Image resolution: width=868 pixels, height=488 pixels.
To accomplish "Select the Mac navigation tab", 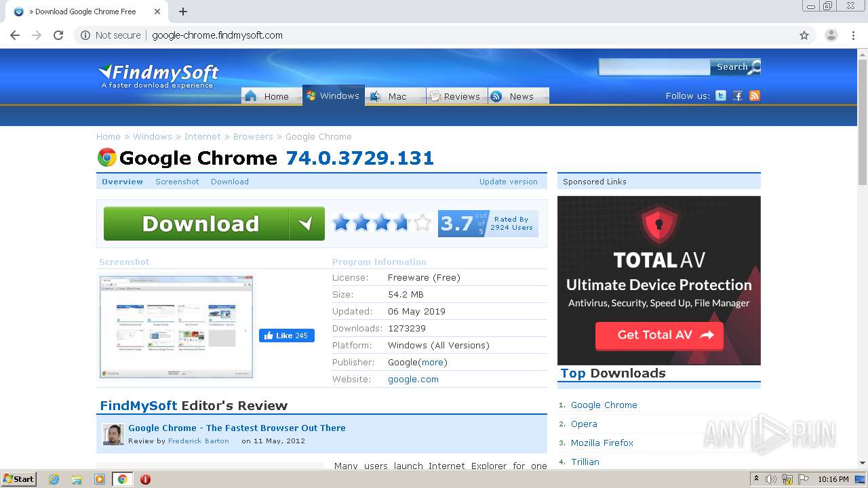I will click(x=395, y=96).
